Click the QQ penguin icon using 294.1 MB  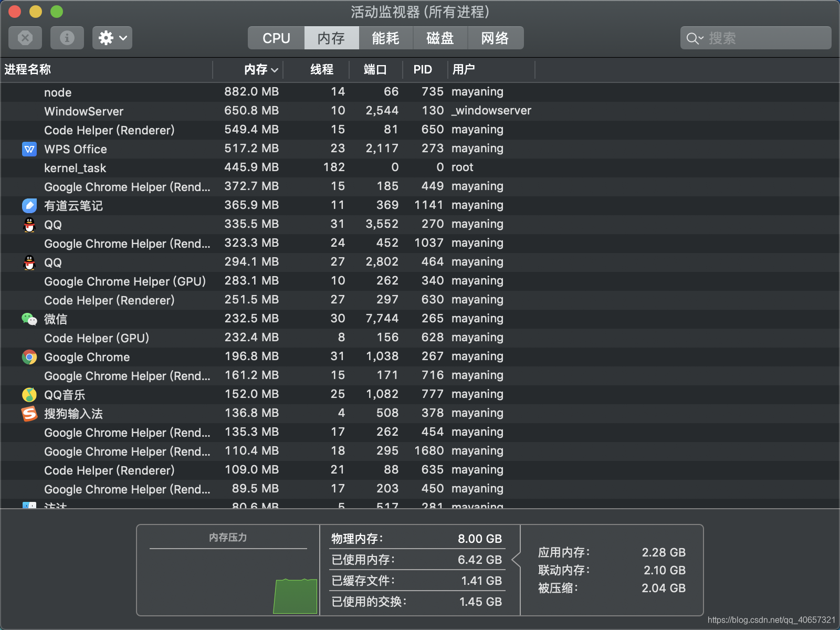click(x=29, y=262)
